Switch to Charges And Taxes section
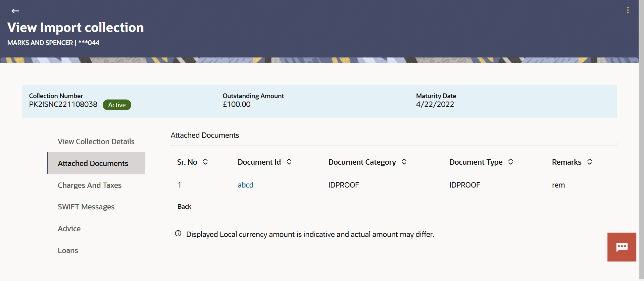The image size is (644, 281). point(90,185)
